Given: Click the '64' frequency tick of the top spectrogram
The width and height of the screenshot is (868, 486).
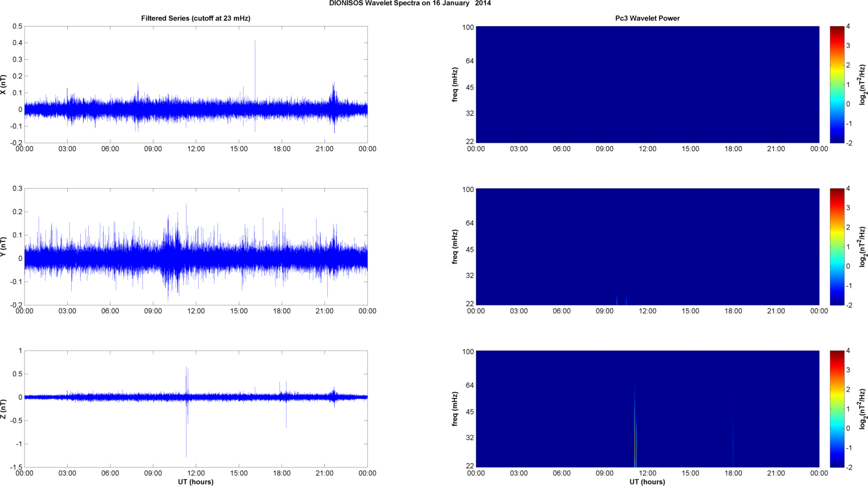Looking at the screenshot, I should pyautogui.click(x=470, y=61).
